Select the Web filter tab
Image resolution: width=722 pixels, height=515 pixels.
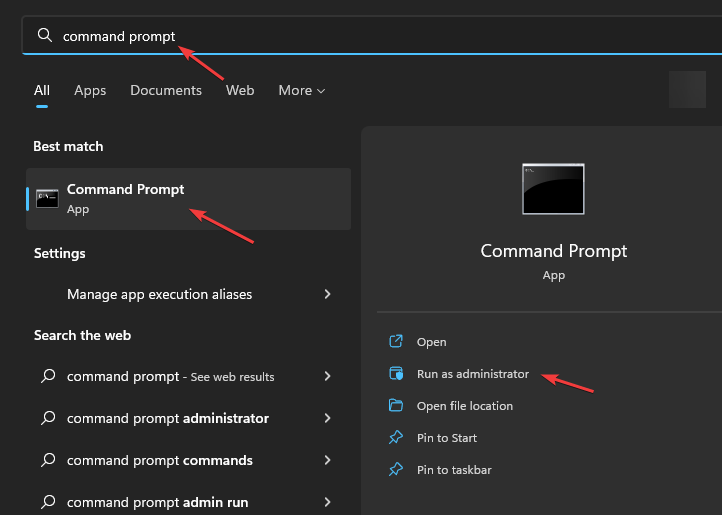pos(240,90)
